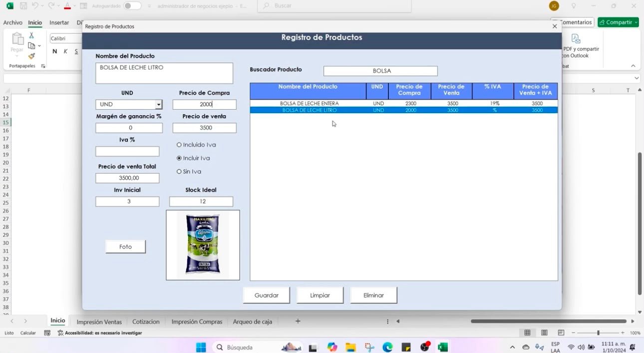Open the JG account avatar

[x=554, y=6]
